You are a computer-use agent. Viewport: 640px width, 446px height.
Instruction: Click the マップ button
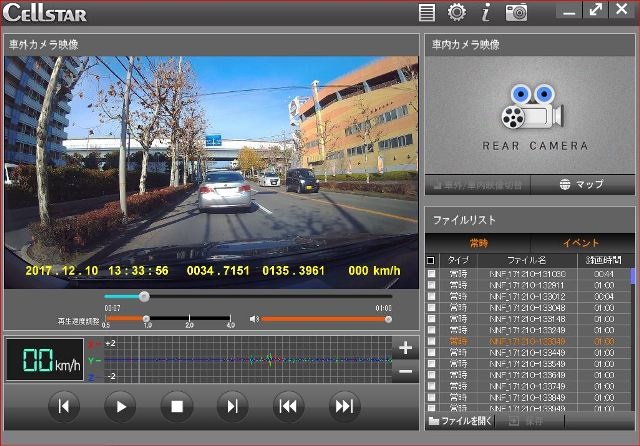coord(582,185)
